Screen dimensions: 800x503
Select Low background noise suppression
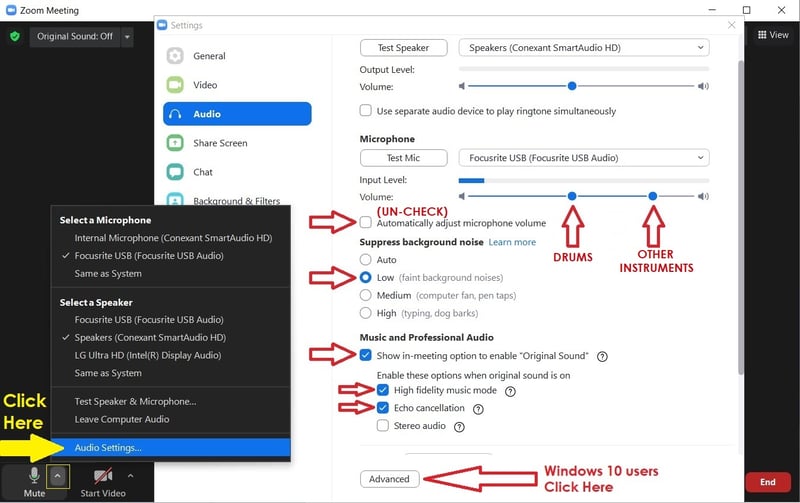(x=365, y=277)
